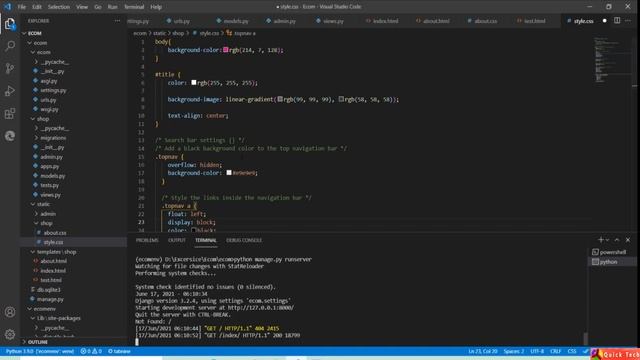Select the python terminal instance
640x360 pixels.
[612, 262]
